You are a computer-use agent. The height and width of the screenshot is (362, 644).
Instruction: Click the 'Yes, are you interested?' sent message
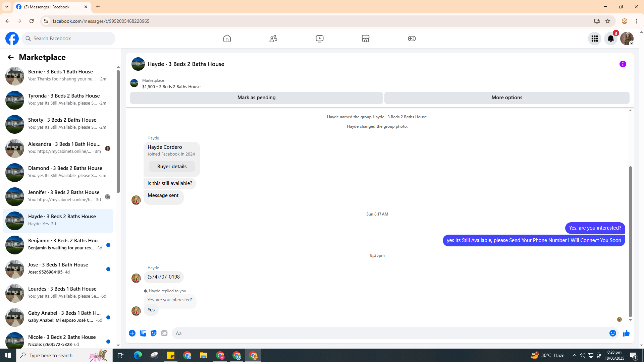pyautogui.click(x=595, y=228)
